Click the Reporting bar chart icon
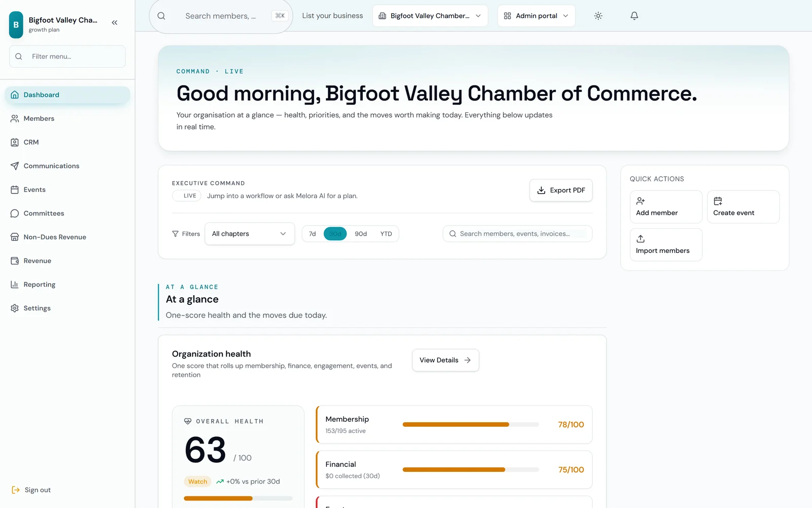The width and height of the screenshot is (812, 508). pos(15,284)
